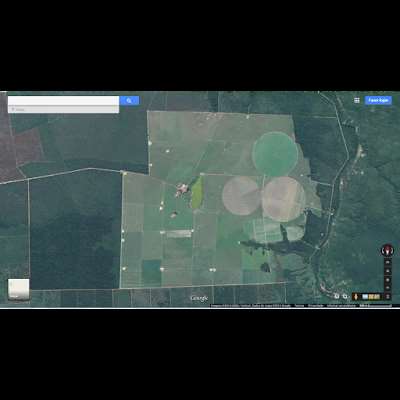The image size is (400, 400).
Task: Open the terms link in footer bar
Action: click(x=299, y=305)
